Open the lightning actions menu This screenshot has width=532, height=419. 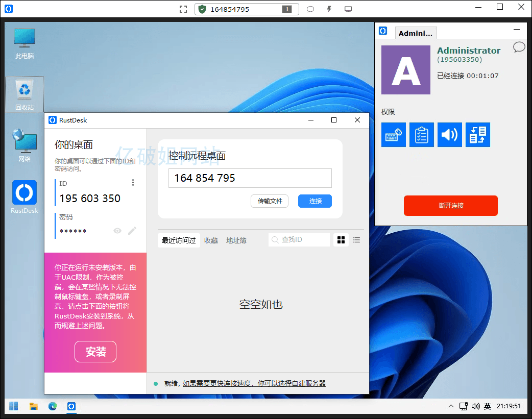(329, 9)
